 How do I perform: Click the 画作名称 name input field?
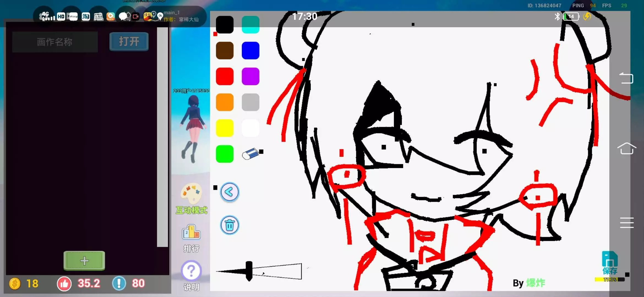click(x=55, y=42)
